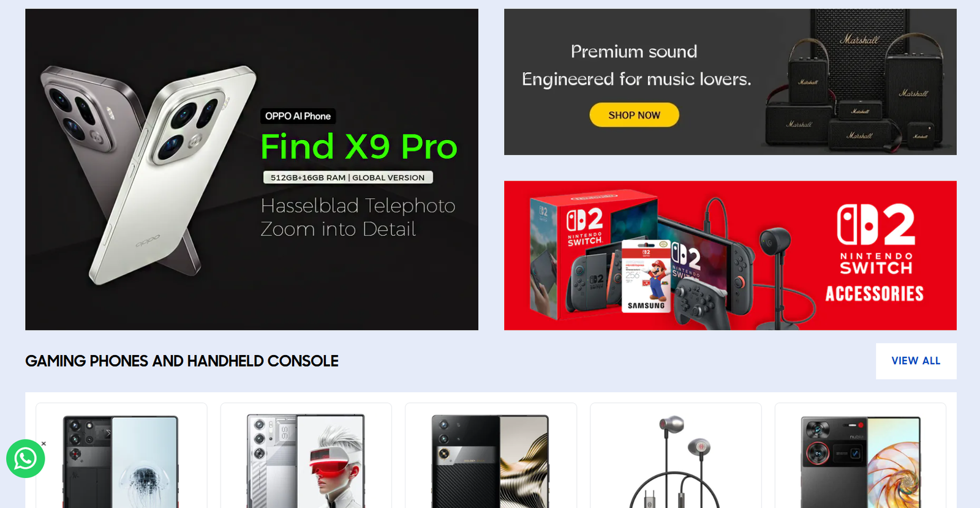Click the Gaming Phones and Handheld Console heading

pos(182,361)
